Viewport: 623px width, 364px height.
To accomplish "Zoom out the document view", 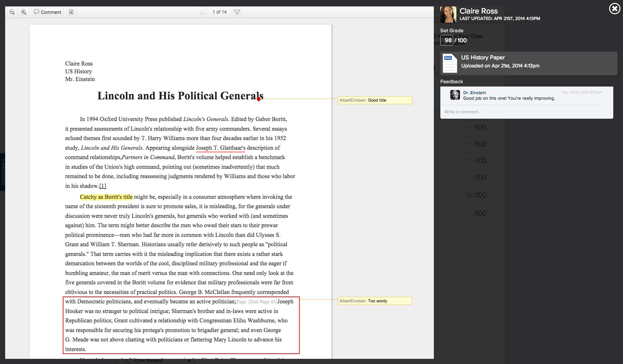I will point(12,12).
